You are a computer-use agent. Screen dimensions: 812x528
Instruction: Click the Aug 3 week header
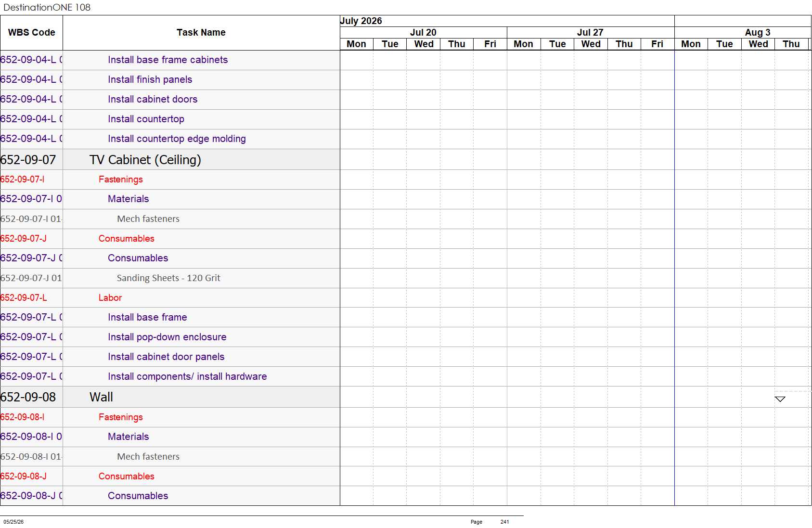click(x=758, y=32)
